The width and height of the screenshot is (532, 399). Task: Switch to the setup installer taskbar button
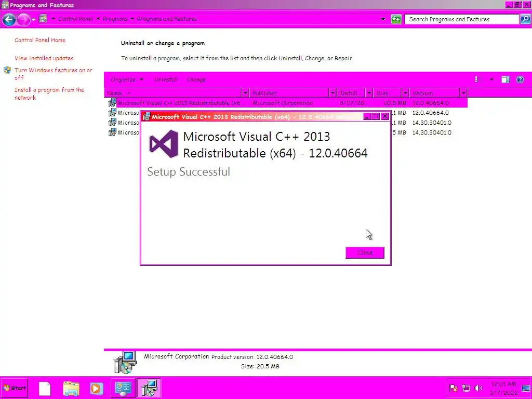[149, 388]
